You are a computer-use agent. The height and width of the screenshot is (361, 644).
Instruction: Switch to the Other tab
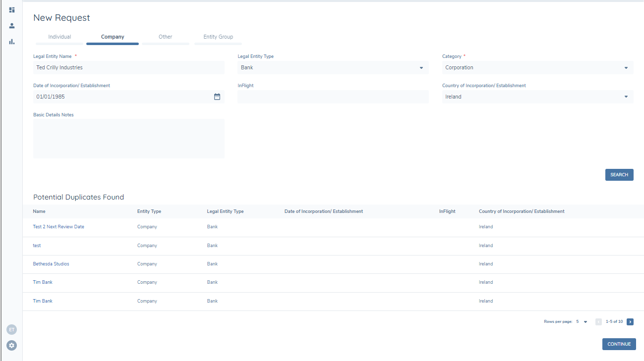pos(165,37)
